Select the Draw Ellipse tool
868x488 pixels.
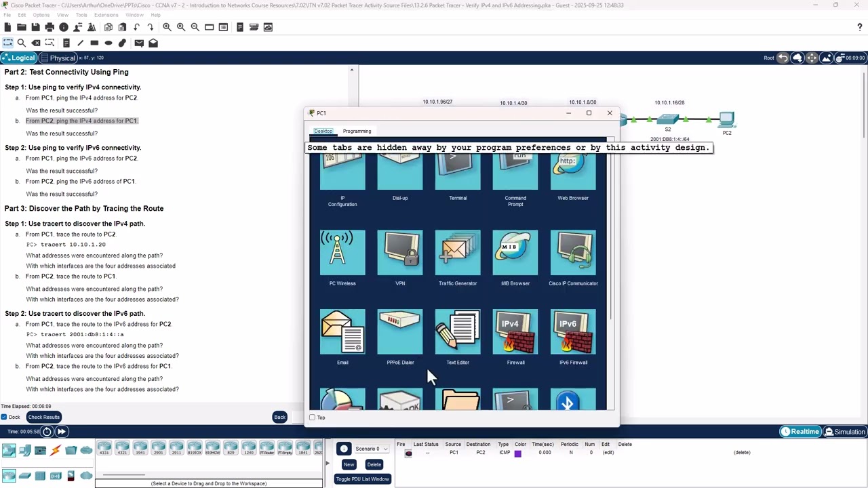coord(108,43)
